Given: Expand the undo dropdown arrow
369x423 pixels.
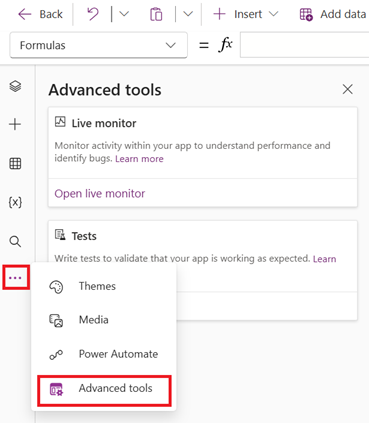Looking at the screenshot, I should tap(124, 14).
